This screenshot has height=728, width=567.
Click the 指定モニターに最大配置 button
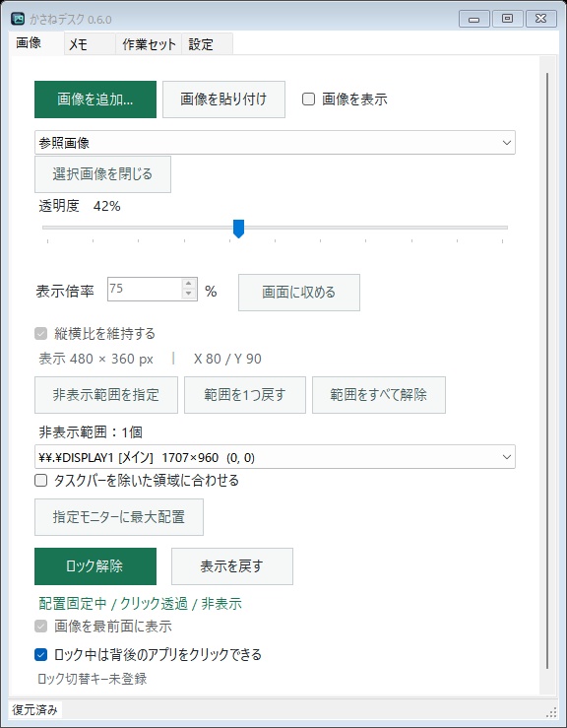[x=119, y=517]
